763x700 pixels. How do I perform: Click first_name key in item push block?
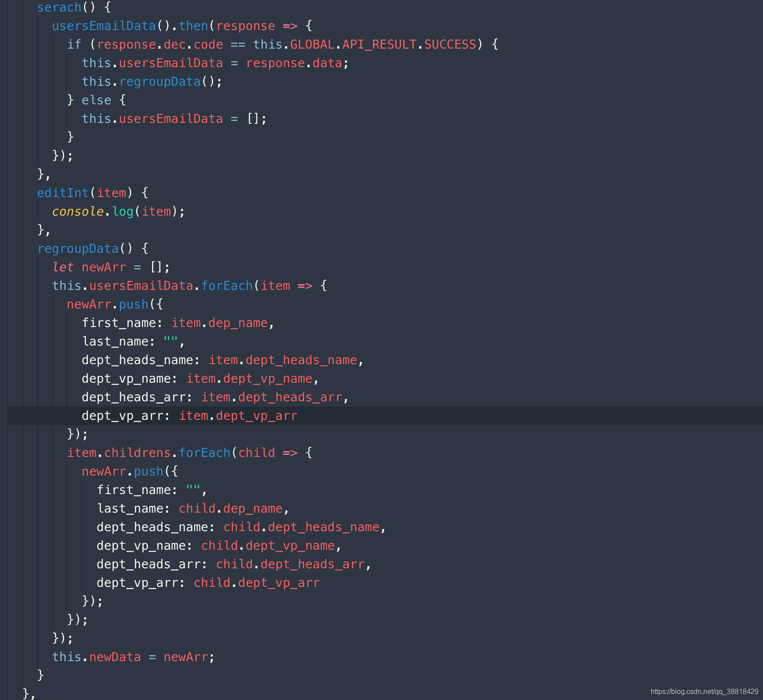coord(118,323)
